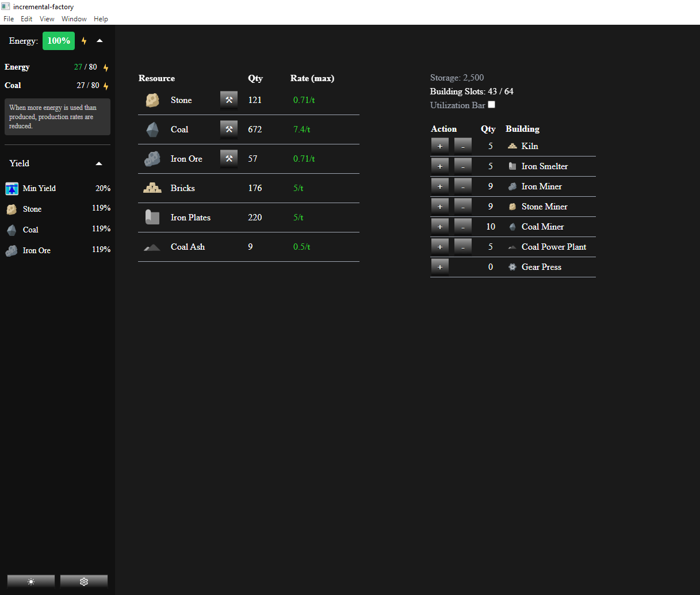700x595 pixels.
Task: Click the Bricks resource icon
Action: pos(152,188)
